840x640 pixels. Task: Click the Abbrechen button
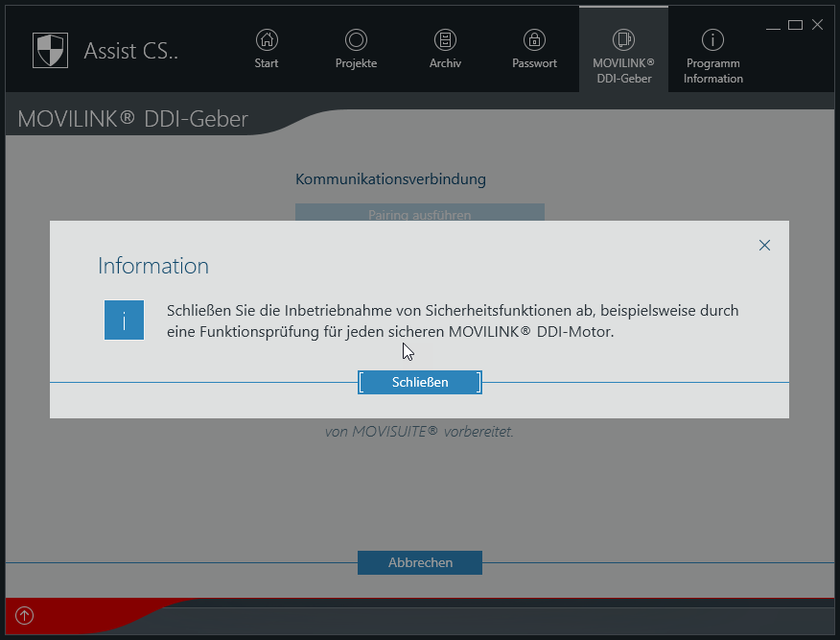[420, 562]
